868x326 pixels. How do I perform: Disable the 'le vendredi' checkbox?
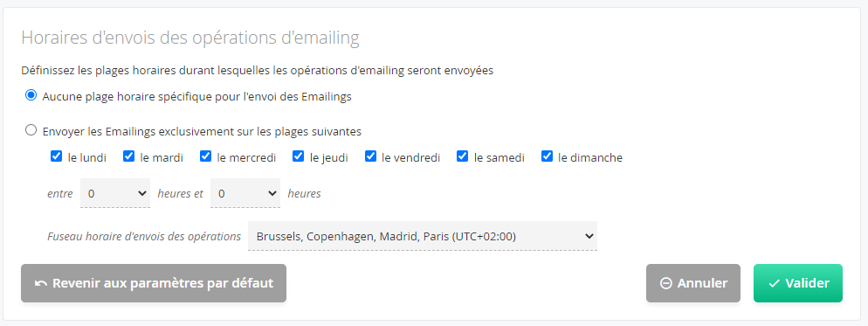(x=370, y=156)
